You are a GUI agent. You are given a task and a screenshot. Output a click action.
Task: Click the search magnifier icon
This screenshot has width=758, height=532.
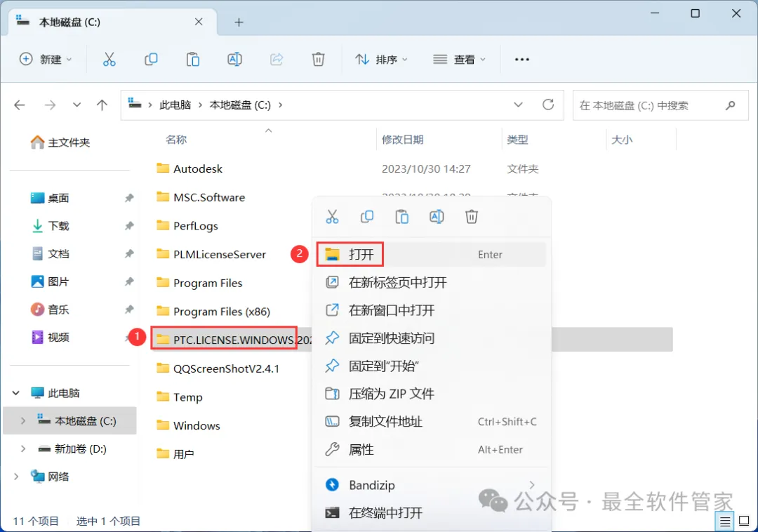pos(731,105)
